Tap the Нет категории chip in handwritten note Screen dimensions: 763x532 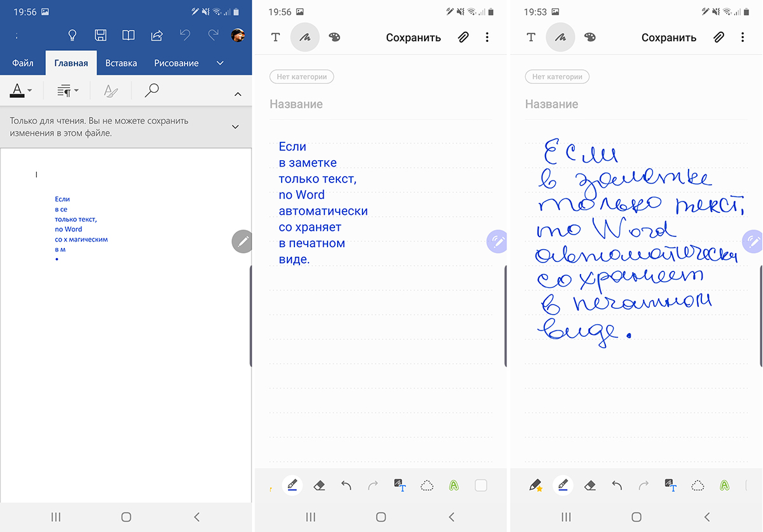click(x=557, y=77)
